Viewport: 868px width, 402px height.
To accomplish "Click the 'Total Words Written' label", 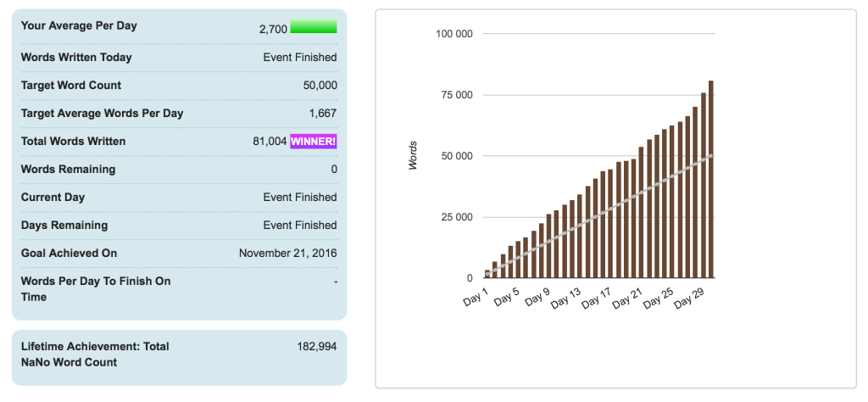I will 73,141.
